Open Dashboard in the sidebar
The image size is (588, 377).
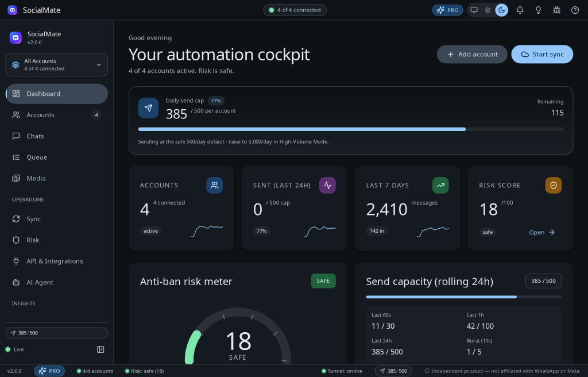pyautogui.click(x=57, y=94)
